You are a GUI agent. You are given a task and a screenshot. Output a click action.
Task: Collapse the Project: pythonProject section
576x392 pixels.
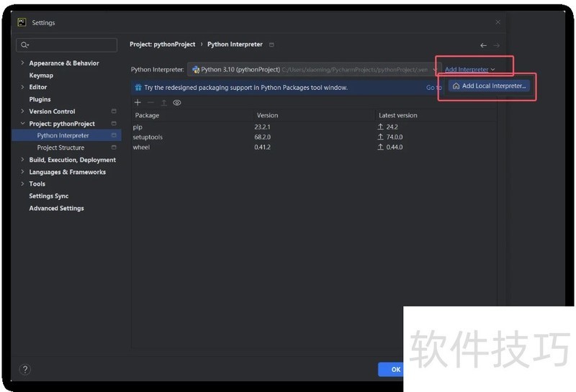pyautogui.click(x=22, y=124)
